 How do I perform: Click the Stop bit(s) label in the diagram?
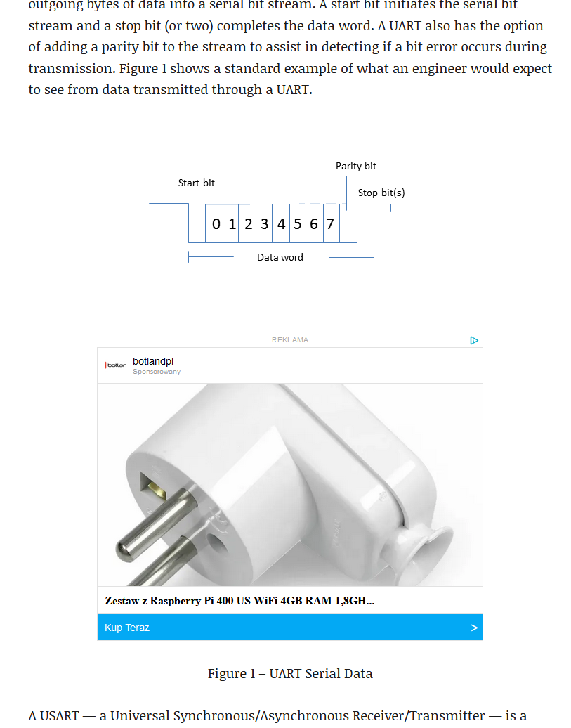pyautogui.click(x=381, y=193)
